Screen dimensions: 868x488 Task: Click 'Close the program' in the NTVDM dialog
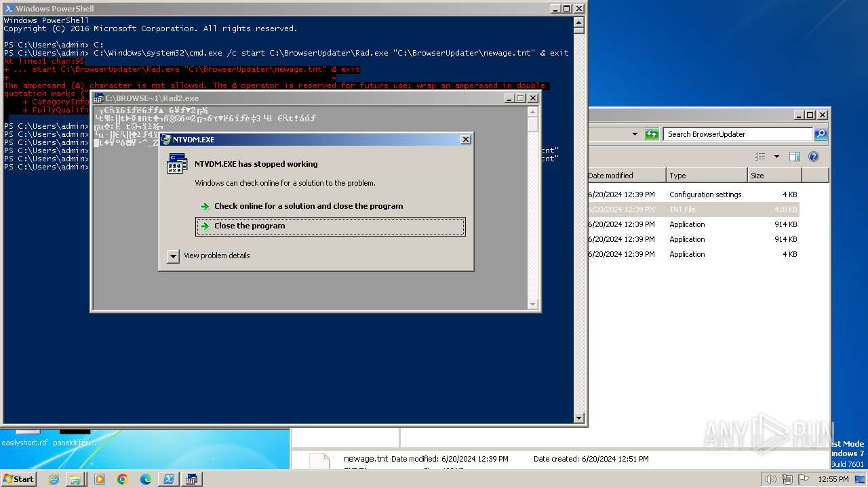330,226
